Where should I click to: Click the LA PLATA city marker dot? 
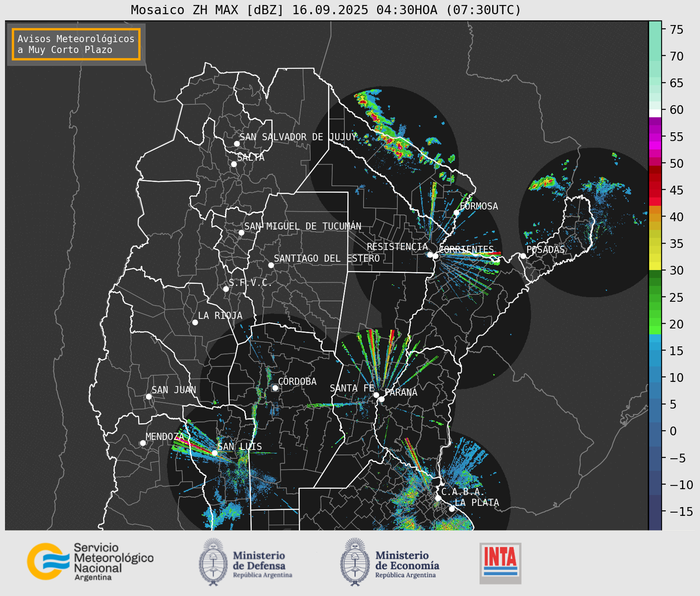coord(452,509)
